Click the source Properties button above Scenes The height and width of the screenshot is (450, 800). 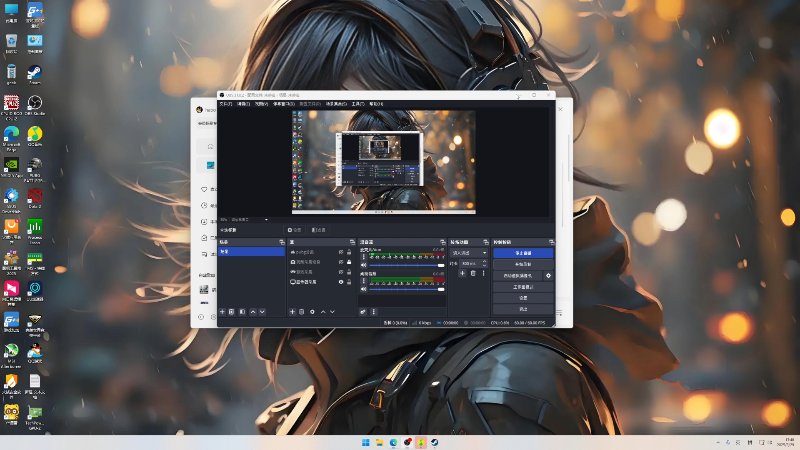(294, 230)
